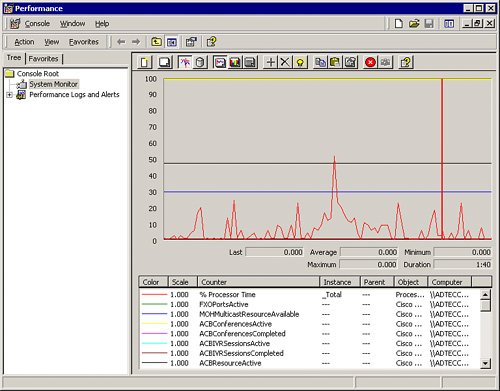Click green color line of FXOPortsActive

click(x=154, y=304)
